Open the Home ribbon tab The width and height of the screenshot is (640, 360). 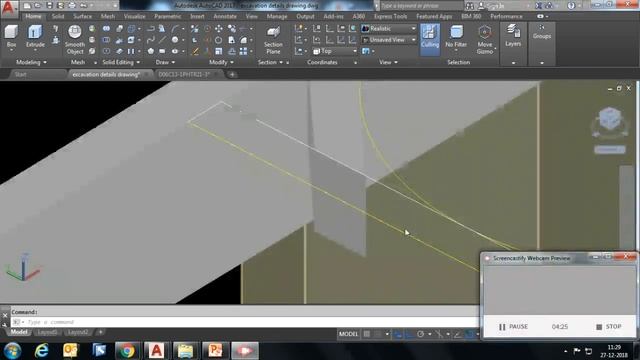[x=33, y=16]
